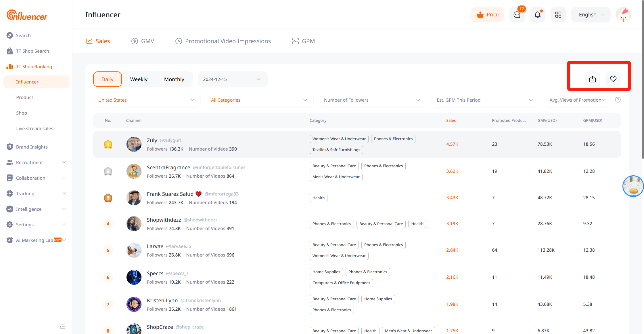Expand the Number of Followers filter

372,100
